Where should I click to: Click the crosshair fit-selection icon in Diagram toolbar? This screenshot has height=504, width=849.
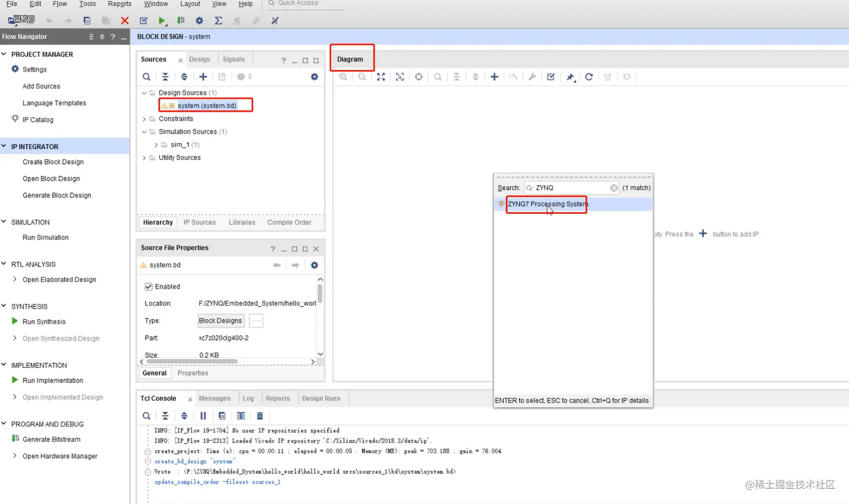tap(418, 77)
